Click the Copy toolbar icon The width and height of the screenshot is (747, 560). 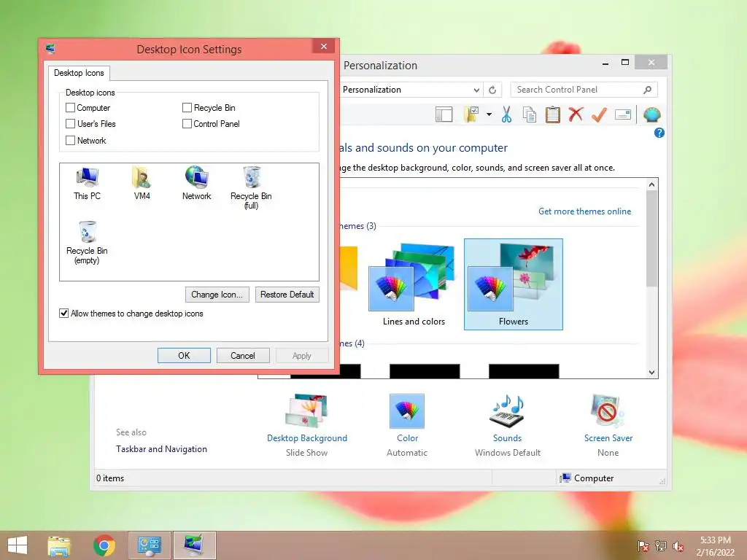[x=530, y=114]
